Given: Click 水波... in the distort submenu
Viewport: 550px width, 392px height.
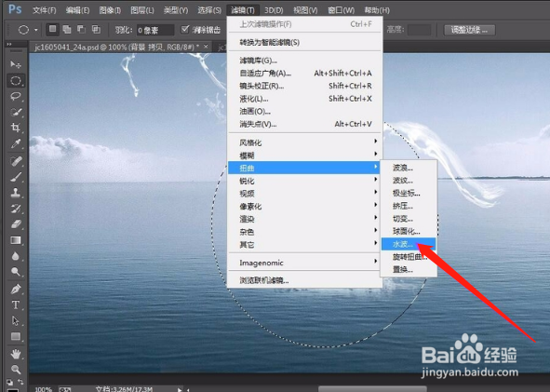Looking at the screenshot, I should 409,244.
